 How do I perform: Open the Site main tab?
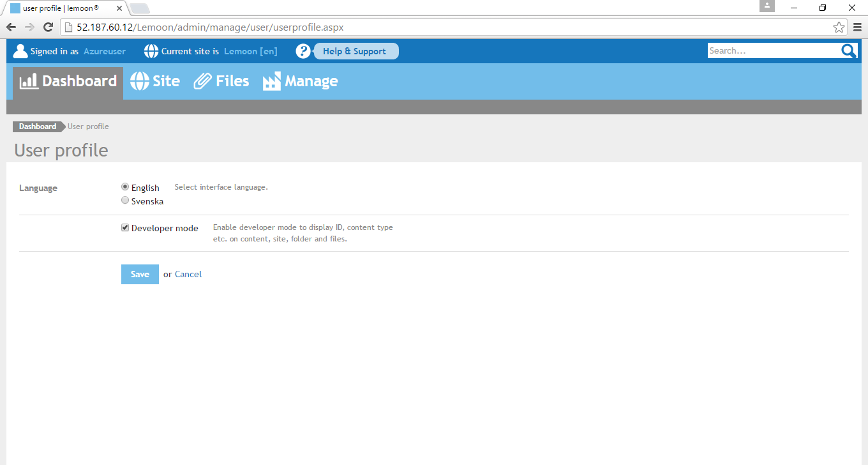tap(155, 81)
